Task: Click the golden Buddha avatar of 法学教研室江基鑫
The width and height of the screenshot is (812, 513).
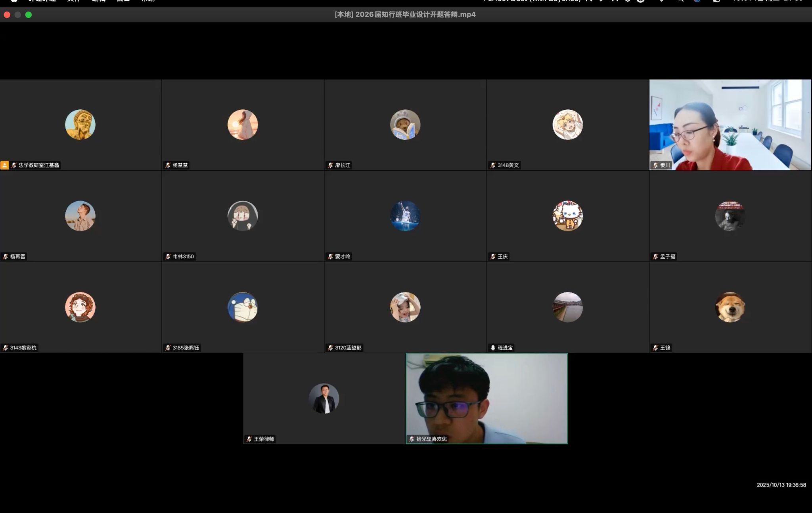Action: (x=80, y=124)
